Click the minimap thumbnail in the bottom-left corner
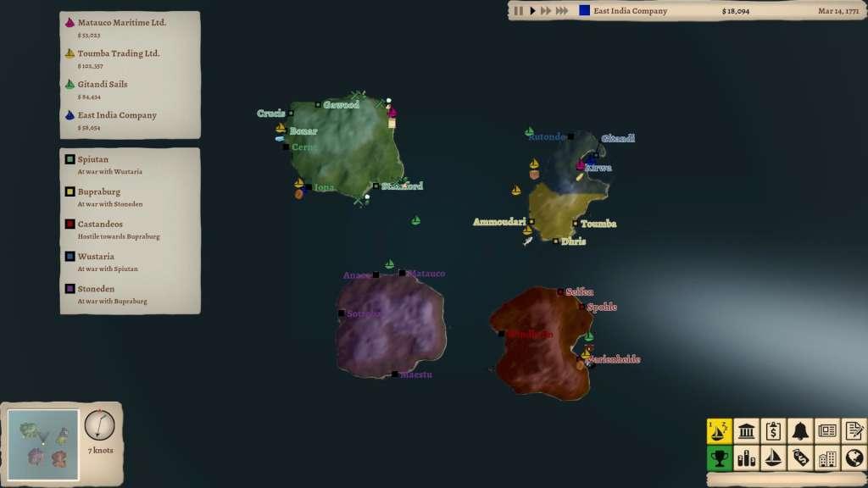The height and width of the screenshot is (488, 868). tap(41, 443)
